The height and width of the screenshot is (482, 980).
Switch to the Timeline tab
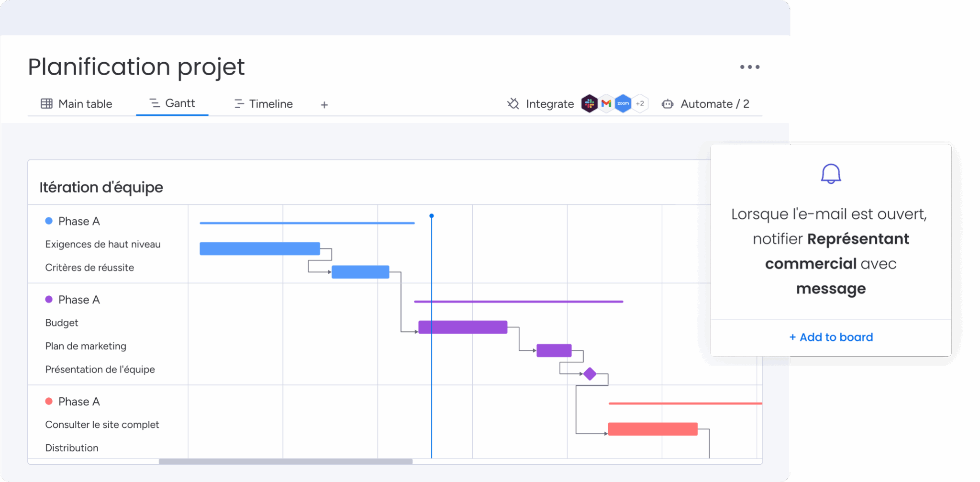(x=263, y=104)
